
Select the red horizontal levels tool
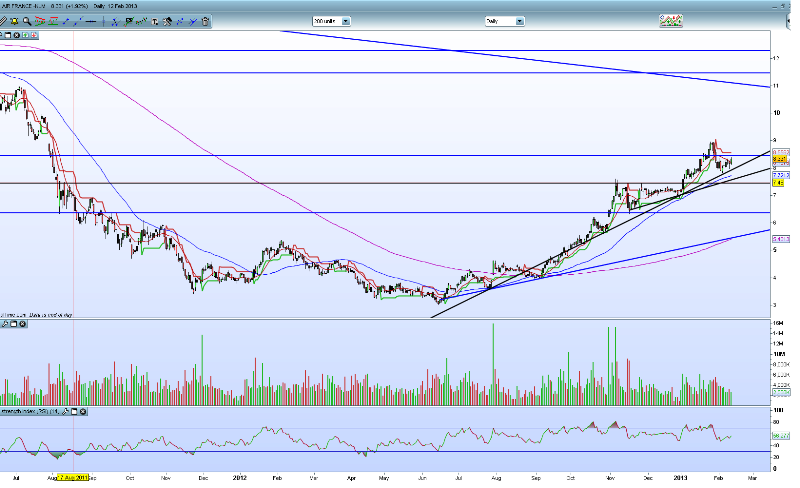point(53,21)
